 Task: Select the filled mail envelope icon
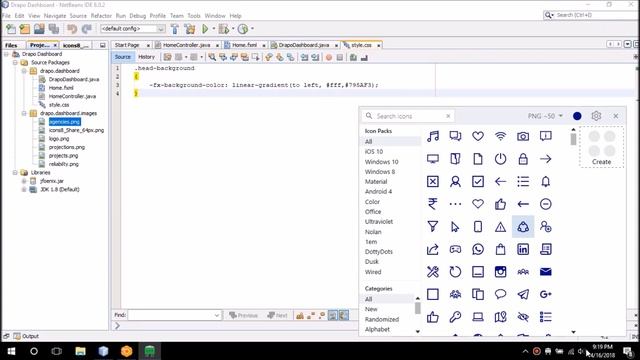point(546,271)
